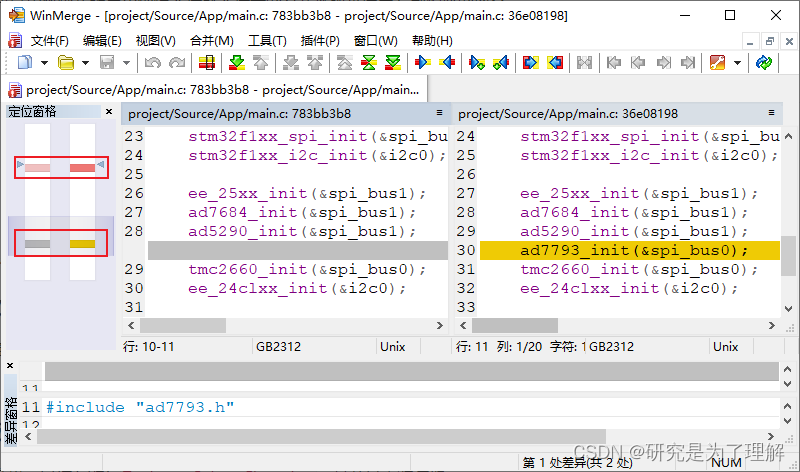Copy the difference to the right
The image size is (800, 472).
tap(422, 63)
